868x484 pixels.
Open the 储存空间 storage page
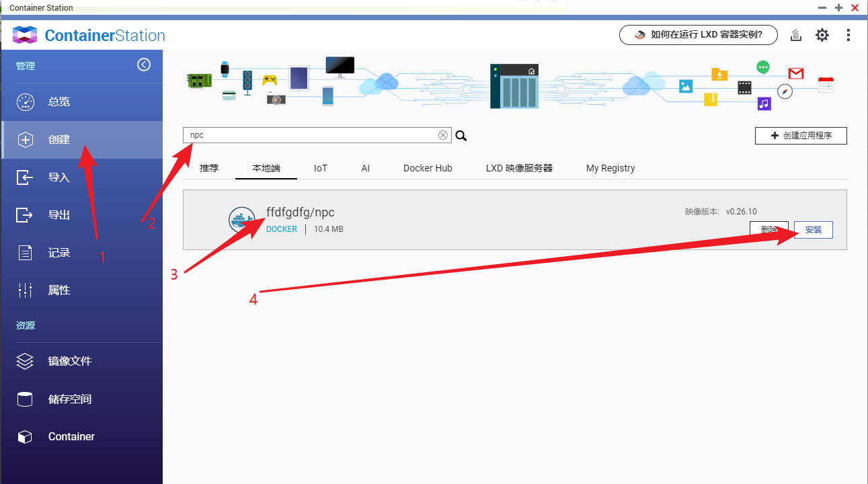pos(81,399)
